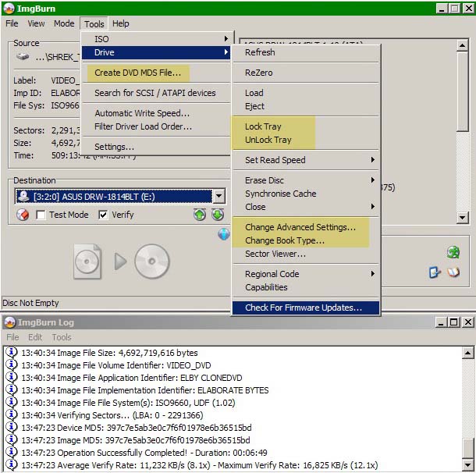Viewport: 476px width, 473px height.
Task: Select Check For Firmware Updates
Action: point(306,308)
